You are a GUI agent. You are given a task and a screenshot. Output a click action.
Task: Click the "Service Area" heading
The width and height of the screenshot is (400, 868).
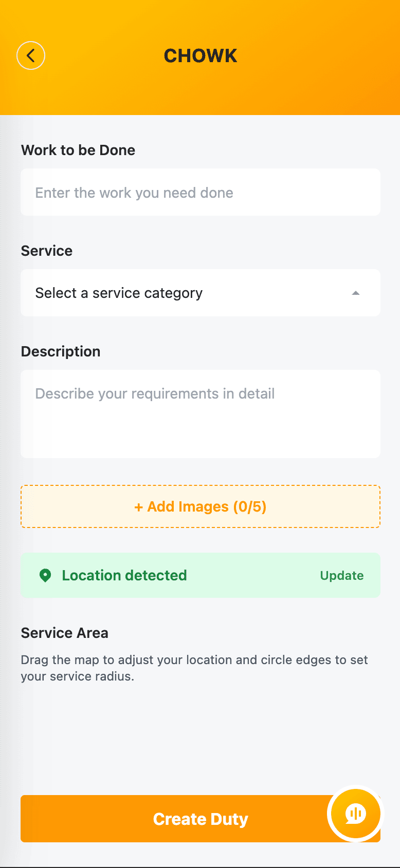point(65,633)
